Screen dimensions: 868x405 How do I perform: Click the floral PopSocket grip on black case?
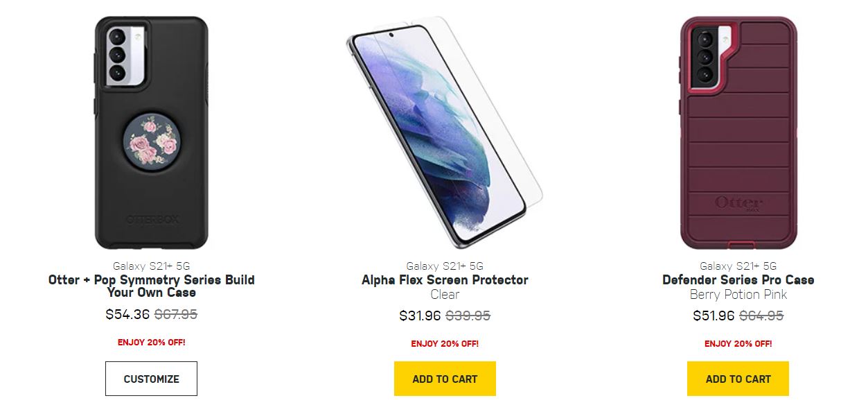(x=152, y=142)
